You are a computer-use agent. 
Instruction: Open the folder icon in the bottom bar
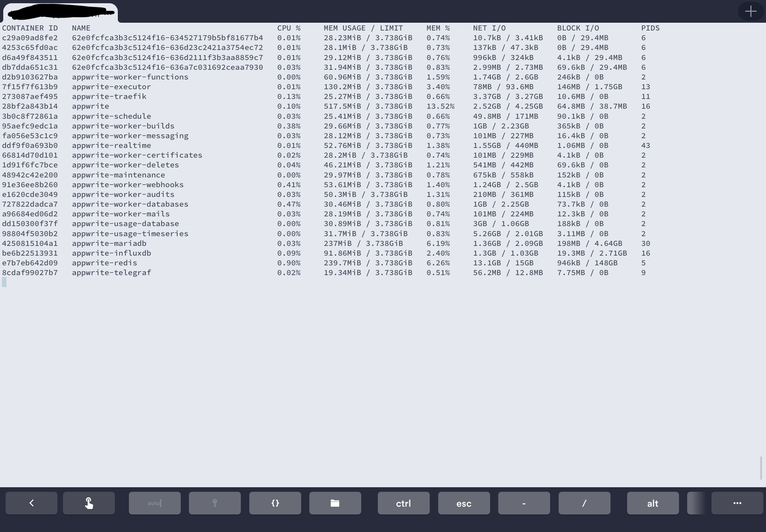coord(335,503)
